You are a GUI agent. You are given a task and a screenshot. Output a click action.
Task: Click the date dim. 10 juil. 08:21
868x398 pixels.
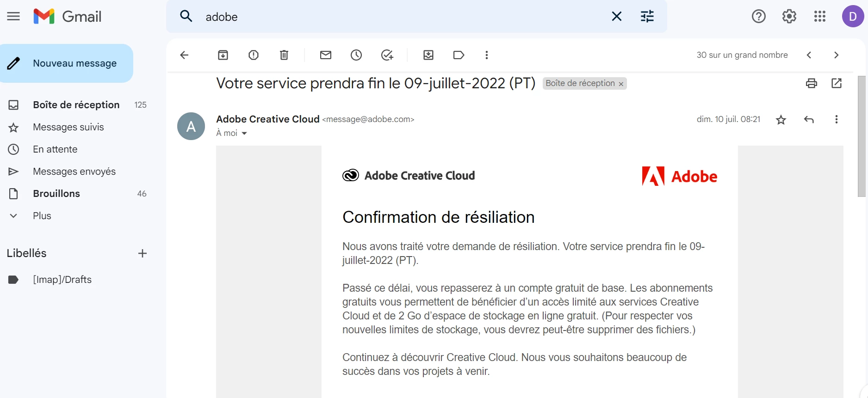728,119
